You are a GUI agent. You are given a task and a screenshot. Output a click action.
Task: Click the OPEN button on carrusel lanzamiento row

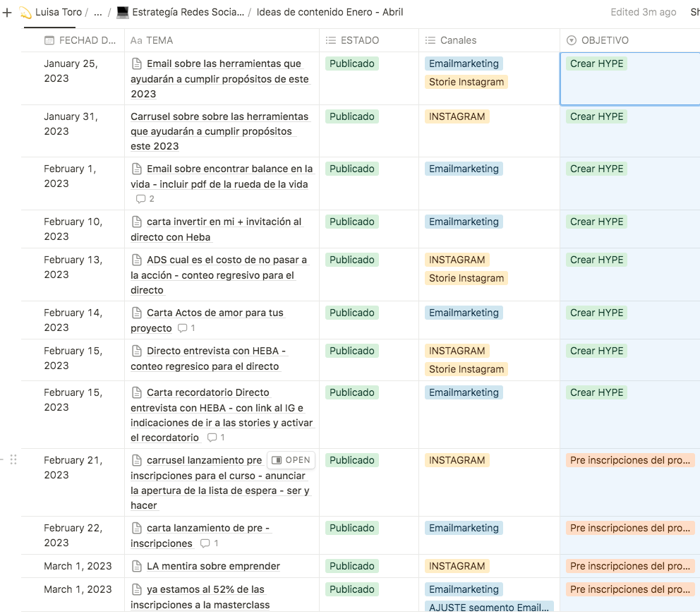click(x=291, y=460)
